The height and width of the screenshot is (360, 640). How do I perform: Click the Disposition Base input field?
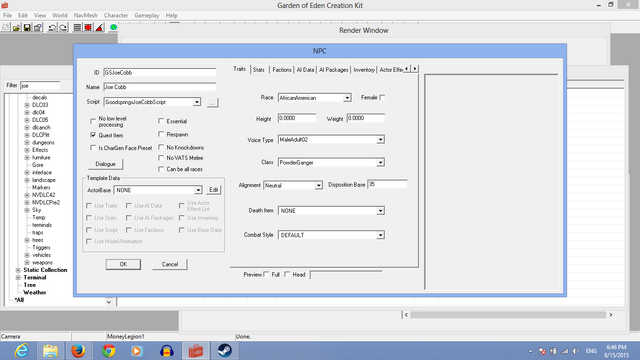387,184
